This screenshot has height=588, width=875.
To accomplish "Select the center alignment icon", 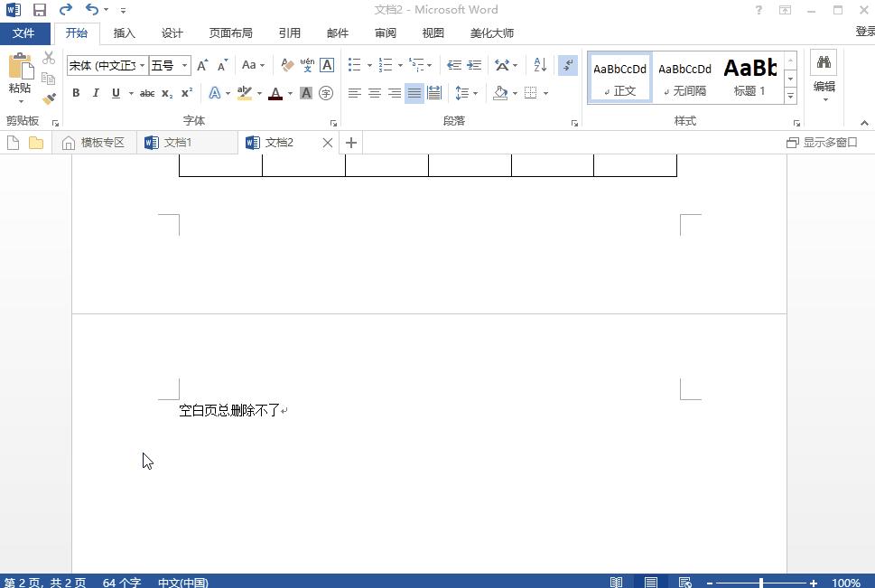I will 374,92.
